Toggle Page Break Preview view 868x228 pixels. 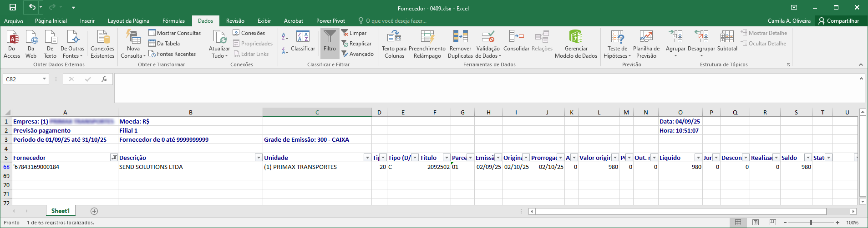(x=772, y=223)
